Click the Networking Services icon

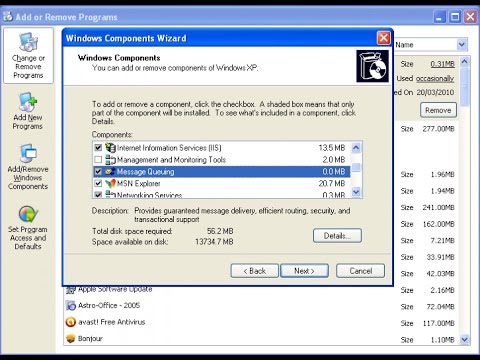pos(110,194)
